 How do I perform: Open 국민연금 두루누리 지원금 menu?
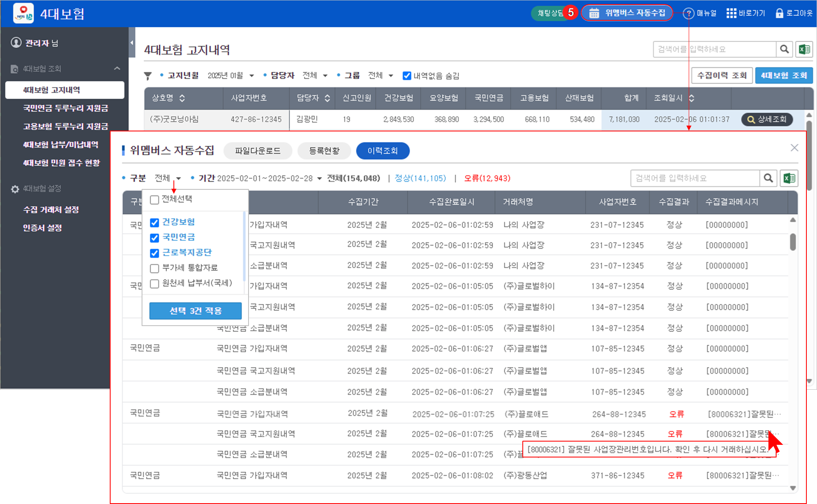tap(65, 108)
